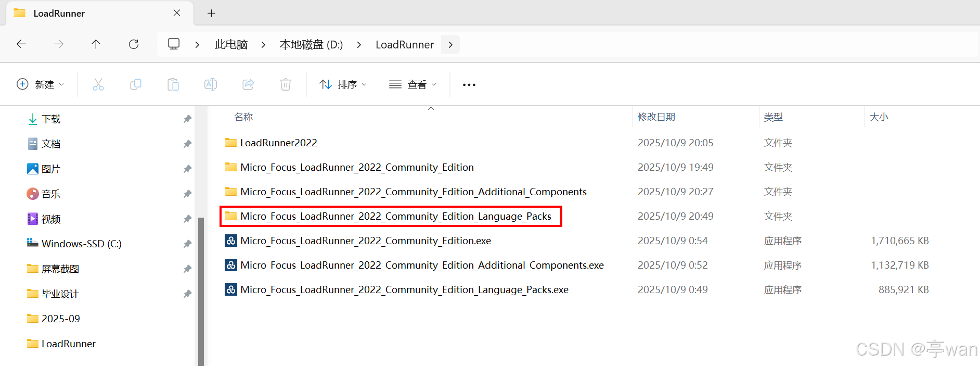Click the Rename icon in the toolbar
Viewport: 980px width, 366px height.
coord(211,84)
